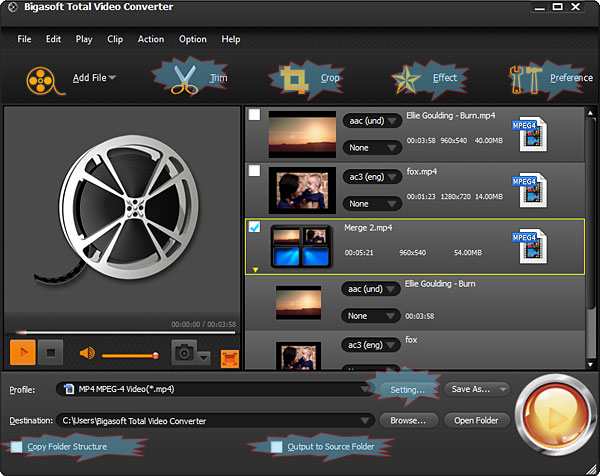Click the Setting... button

(x=408, y=390)
